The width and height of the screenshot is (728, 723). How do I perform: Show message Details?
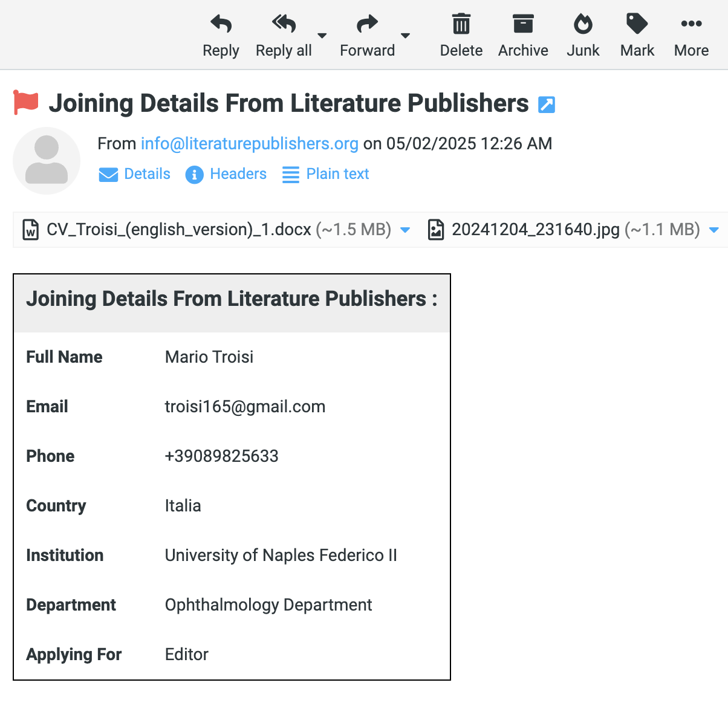tap(135, 174)
